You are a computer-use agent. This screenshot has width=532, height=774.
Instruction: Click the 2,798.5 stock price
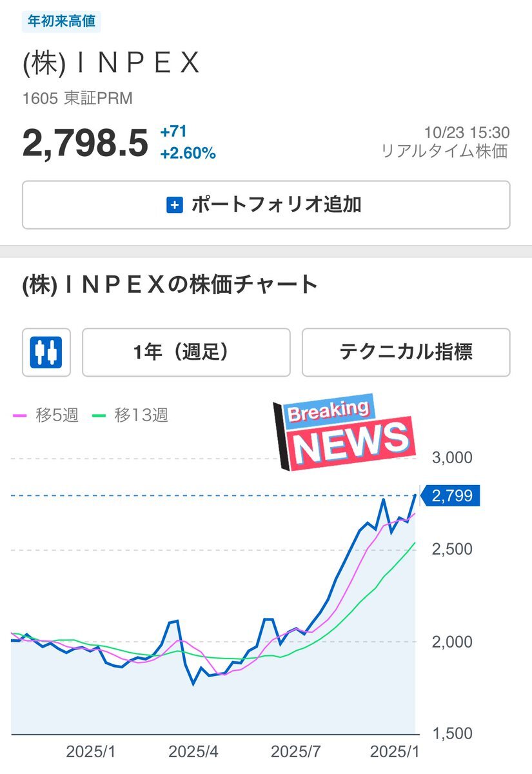pyautogui.click(x=85, y=143)
